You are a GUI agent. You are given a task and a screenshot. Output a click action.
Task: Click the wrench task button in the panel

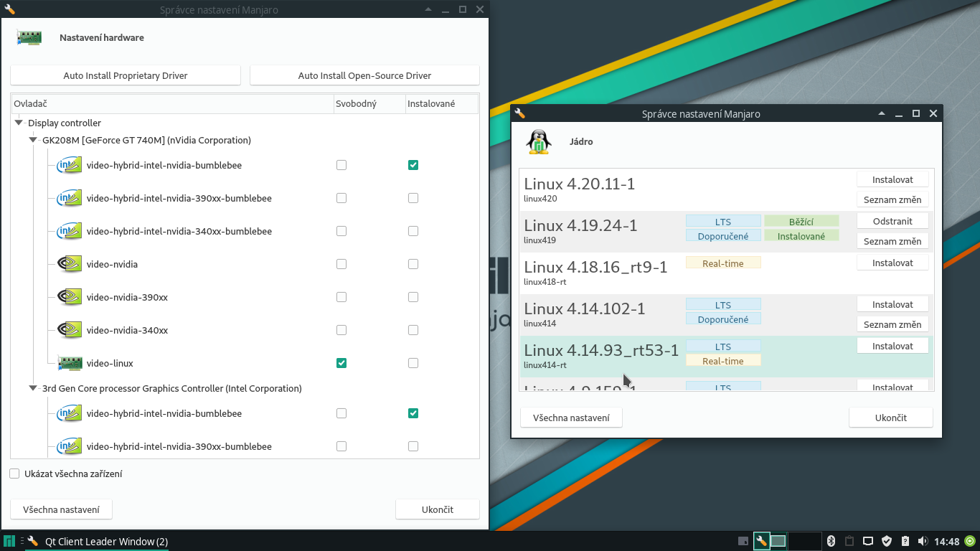(x=760, y=541)
